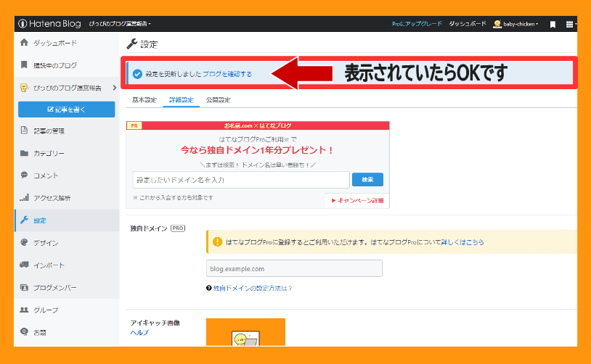Open baby-chicken account menu
Viewport: 591px width, 364px height.
pyautogui.click(x=515, y=24)
